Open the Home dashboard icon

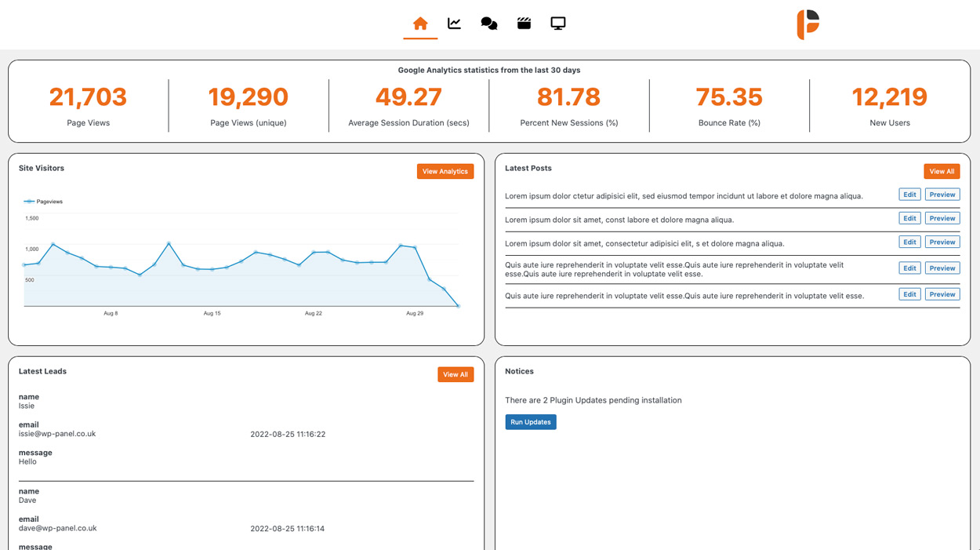click(420, 23)
